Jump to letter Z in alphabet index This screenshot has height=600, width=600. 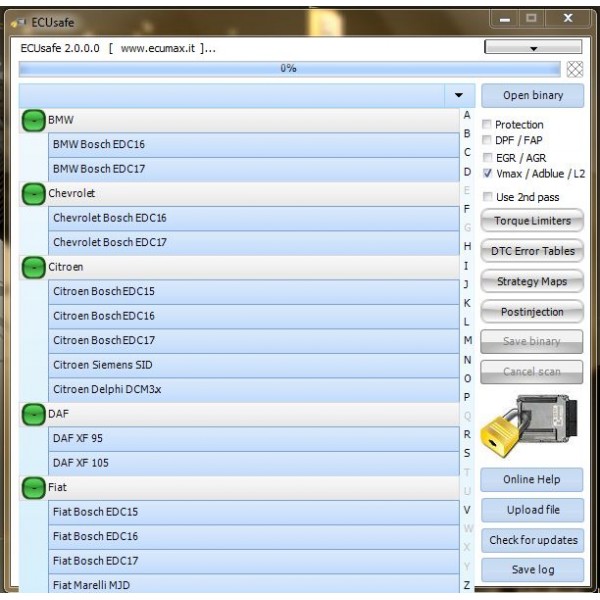[466, 585]
